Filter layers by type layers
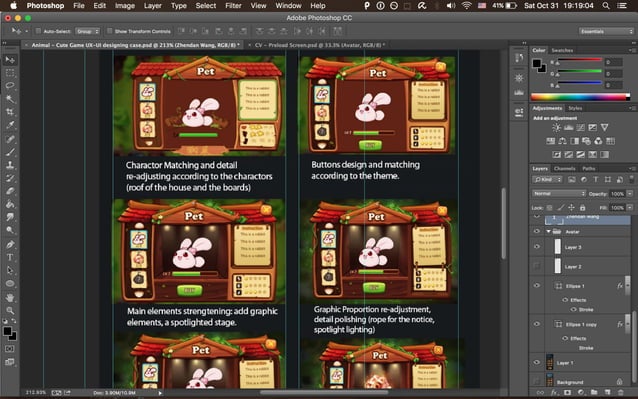 tap(596, 179)
